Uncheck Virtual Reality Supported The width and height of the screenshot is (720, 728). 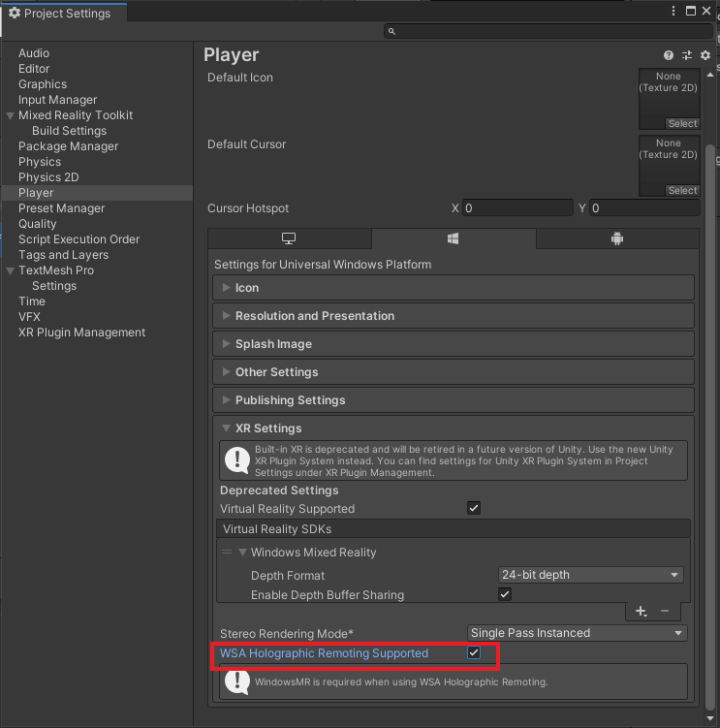(474, 508)
